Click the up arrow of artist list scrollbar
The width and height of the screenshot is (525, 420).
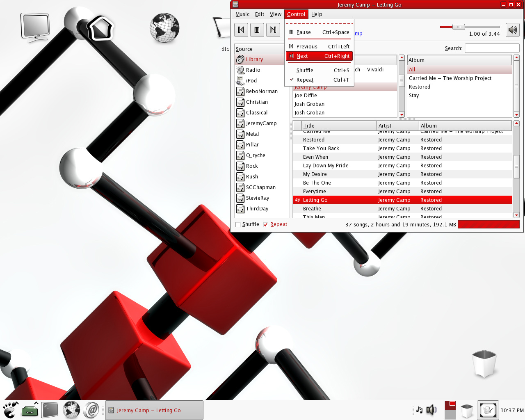pos(402,58)
